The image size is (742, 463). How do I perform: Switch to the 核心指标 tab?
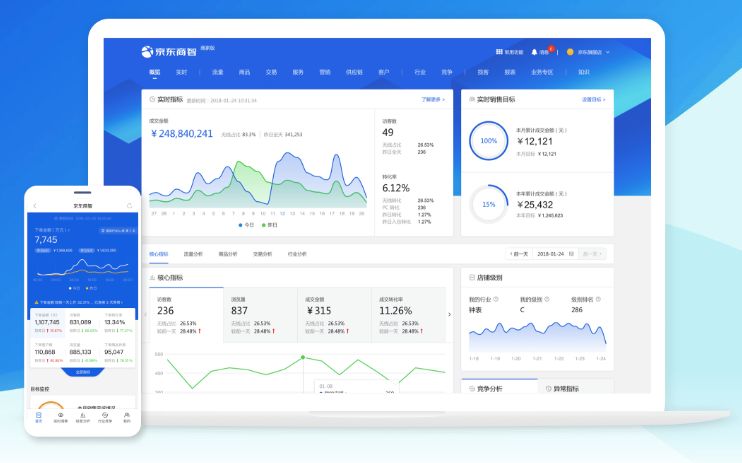tap(159, 254)
